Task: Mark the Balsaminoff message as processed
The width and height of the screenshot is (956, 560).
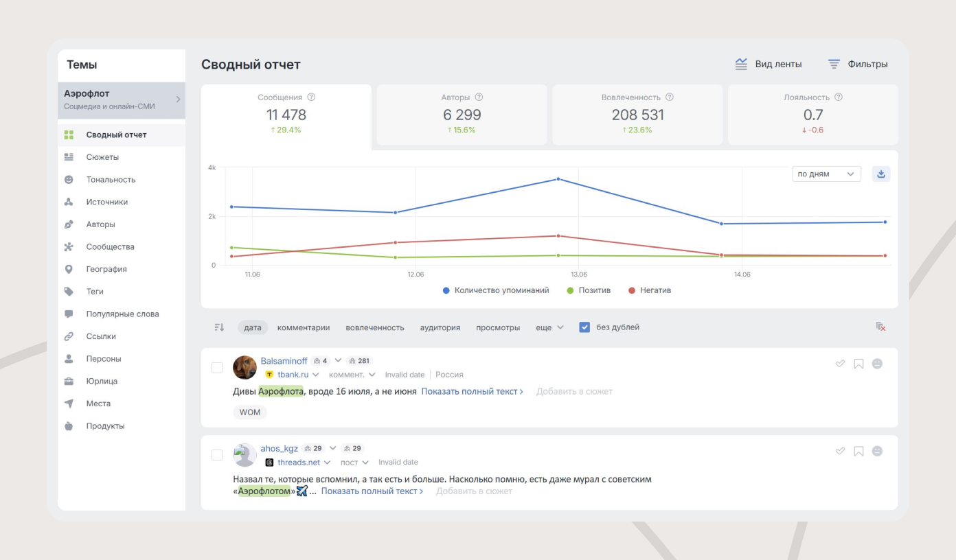Action: (x=839, y=364)
